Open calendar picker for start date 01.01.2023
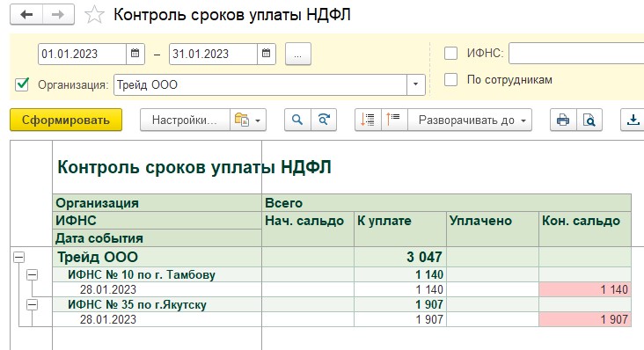The image size is (644, 350). click(x=135, y=54)
